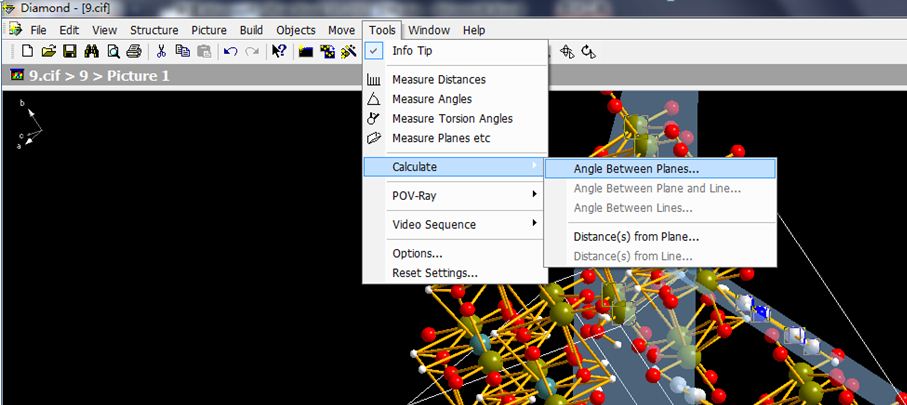
Task: Click the New document toolbar icon
Action: [x=27, y=51]
